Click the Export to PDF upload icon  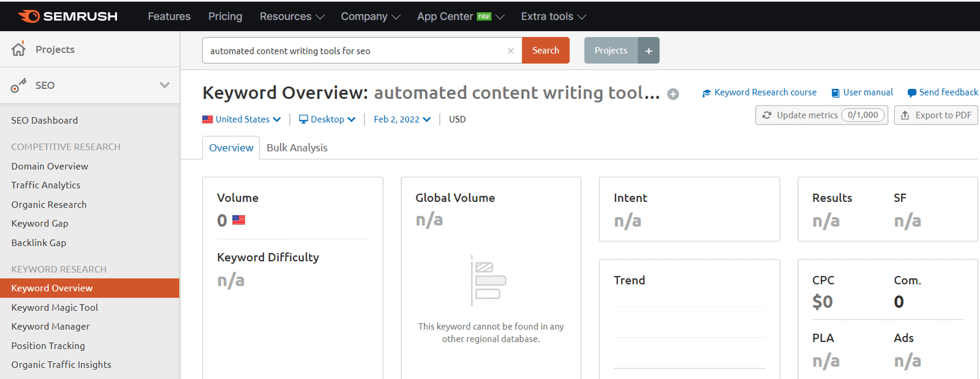click(x=905, y=115)
